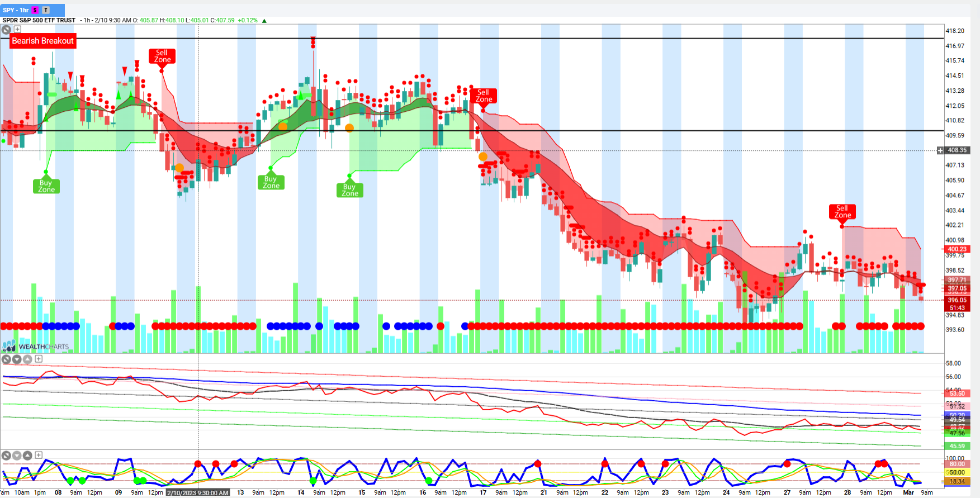Hide the bottom oscillator panel with slashed-circle icon
The width and height of the screenshot is (980, 498).
[x=6, y=456]
